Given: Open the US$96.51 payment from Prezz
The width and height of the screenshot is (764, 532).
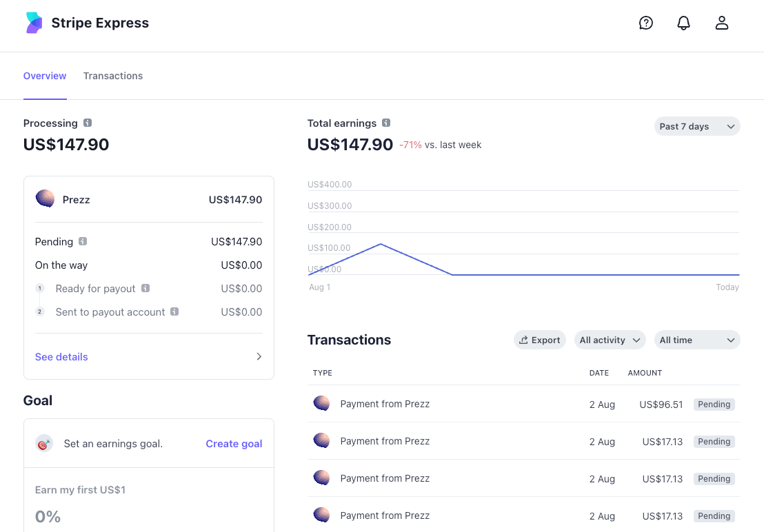Looking at the screenshot, I should point(385,404).
